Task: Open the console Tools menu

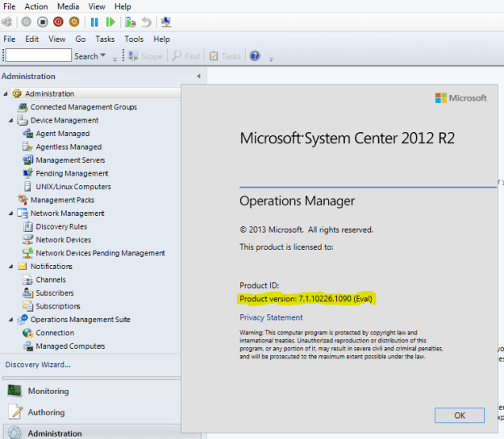Action: pyautogui.click(x=134, y=39)
